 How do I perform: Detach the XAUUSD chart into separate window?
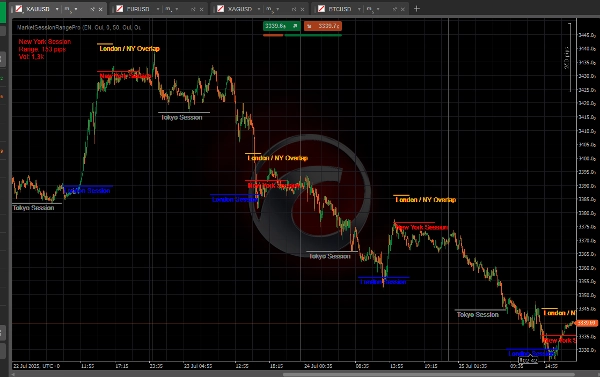tap(92, 9)
